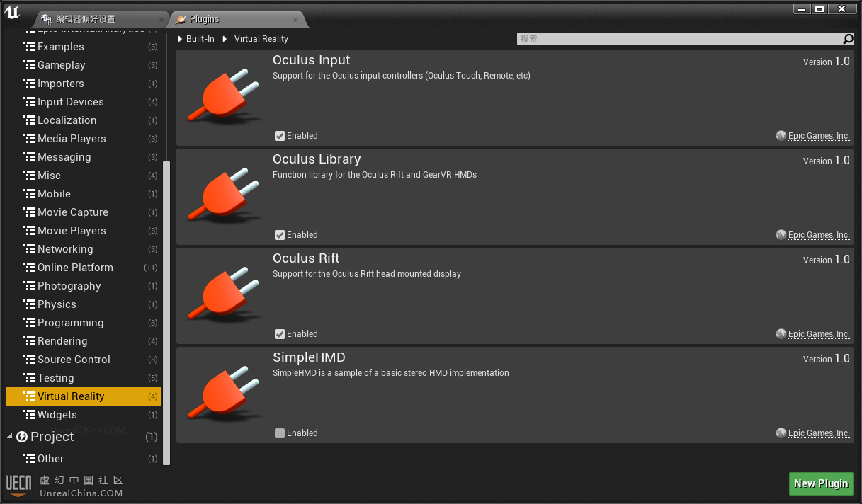Select the Online Platform category
This screenshot has width=862, height=504.
[84, 268]
